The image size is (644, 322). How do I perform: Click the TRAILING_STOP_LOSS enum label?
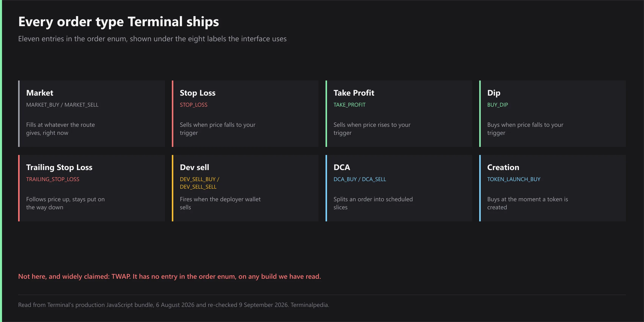(x=53, y=179)
